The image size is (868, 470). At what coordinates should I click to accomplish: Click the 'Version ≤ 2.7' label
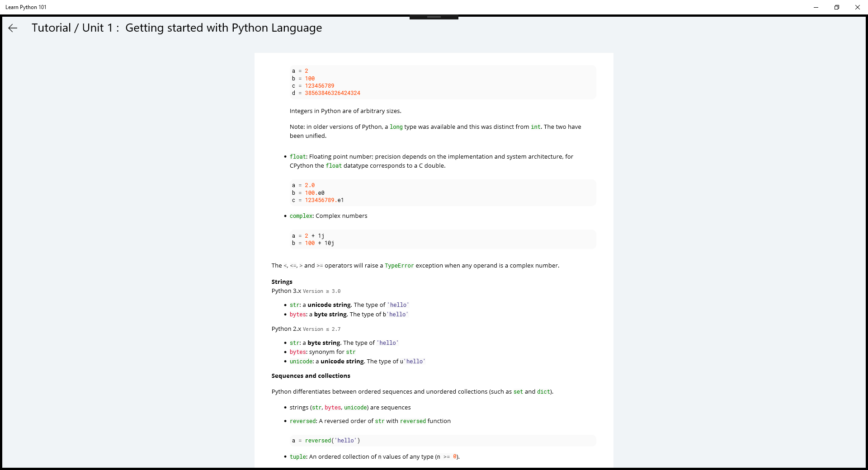(321, 329)
